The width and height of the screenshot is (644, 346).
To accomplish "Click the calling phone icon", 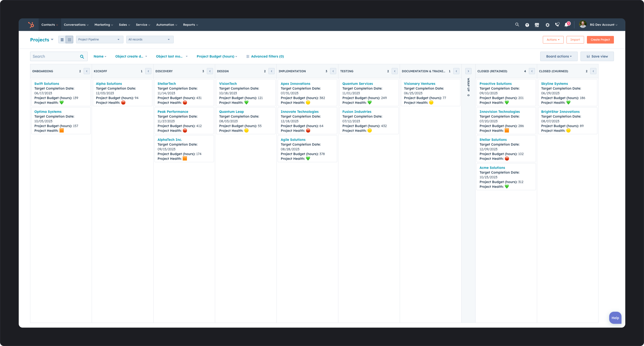I will 557,24.
